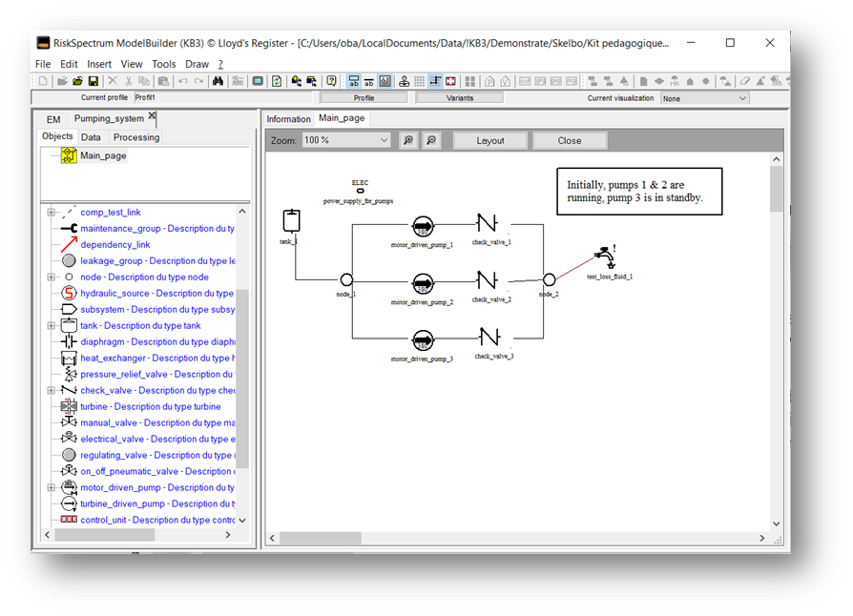Click the Undo arrow icon
853x616 pixels.
tap(183, 81)
